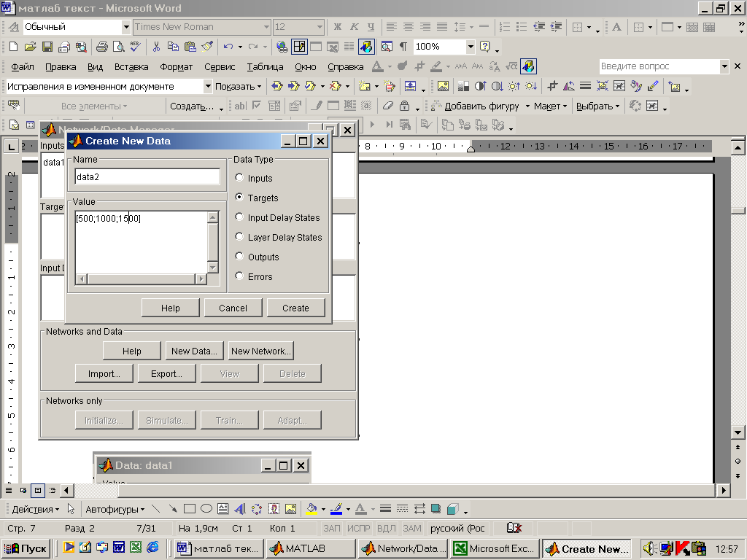The width and height of the screenshot is (747, 560).
Task: Open the Правка menu
Action: coord(61,66)
